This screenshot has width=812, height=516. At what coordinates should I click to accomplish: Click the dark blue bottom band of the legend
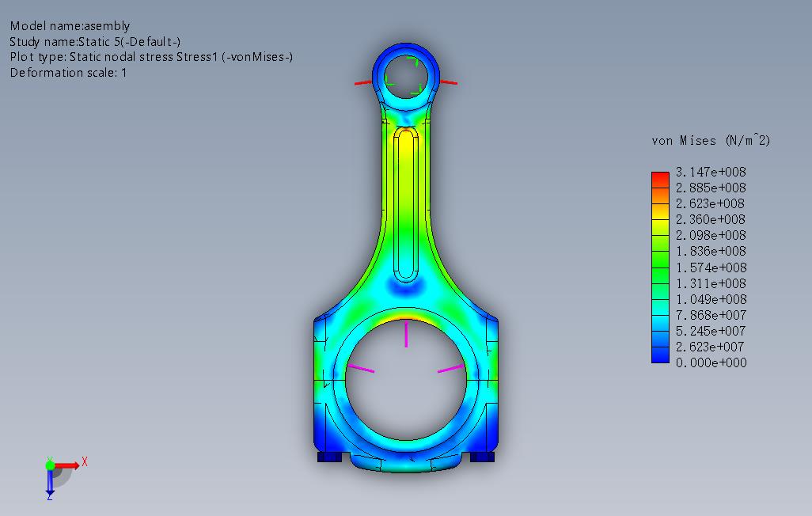[660, 355]
